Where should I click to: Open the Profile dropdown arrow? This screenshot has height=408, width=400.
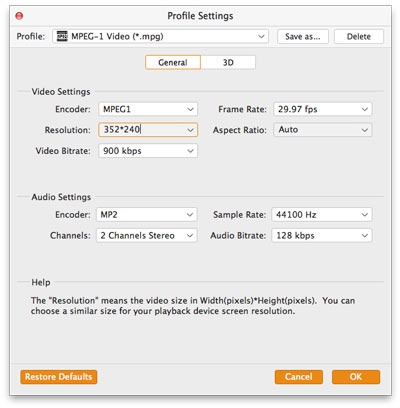[x=261, y=36]
